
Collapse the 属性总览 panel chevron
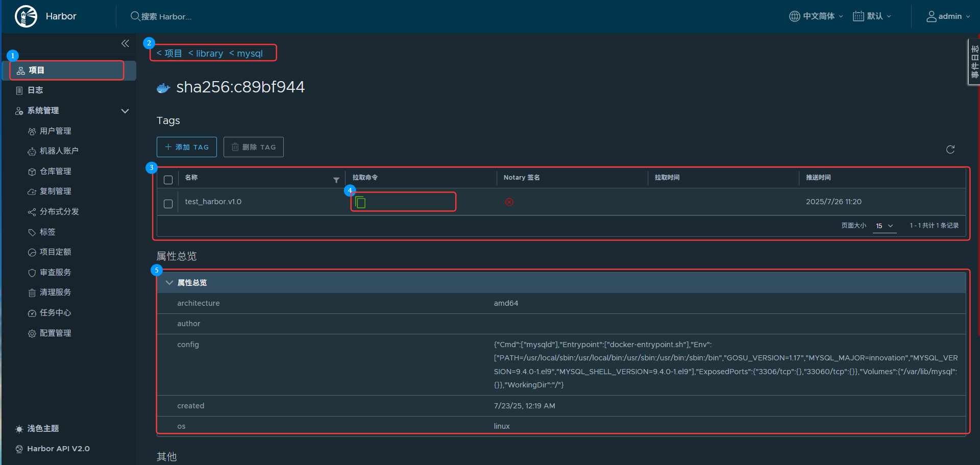(169, 283)
